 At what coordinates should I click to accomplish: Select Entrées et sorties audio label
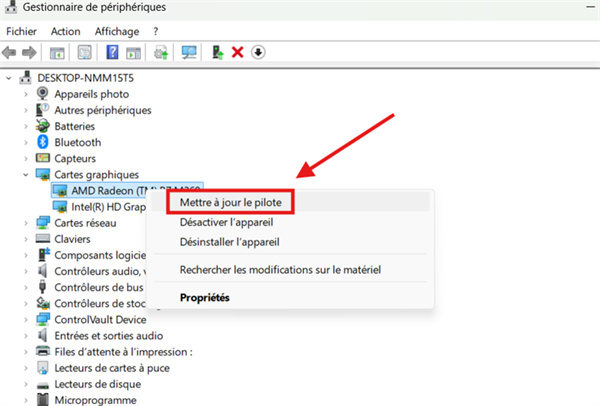tap(109, 336)
